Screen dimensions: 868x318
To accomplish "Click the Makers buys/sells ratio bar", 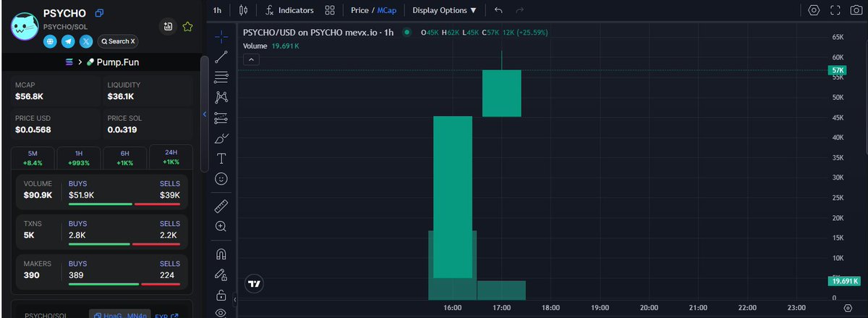I will pos(124,284).
